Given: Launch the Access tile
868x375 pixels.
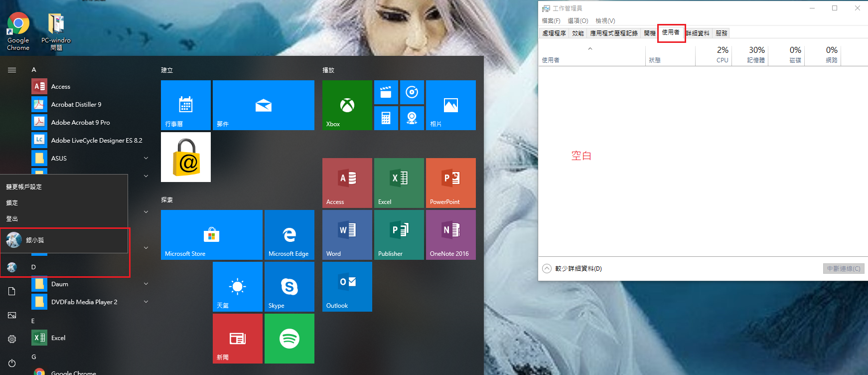Looking at the screenshot, I should click(347, 183).
